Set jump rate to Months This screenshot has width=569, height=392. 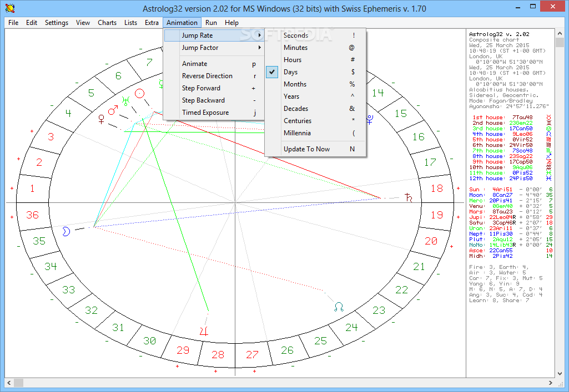(315, 84)
